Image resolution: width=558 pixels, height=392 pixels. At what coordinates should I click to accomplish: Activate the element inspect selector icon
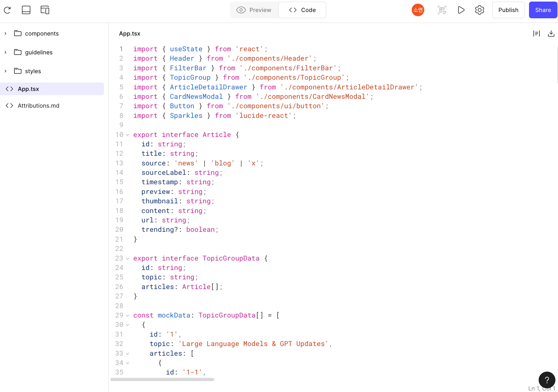coord(442,10)
